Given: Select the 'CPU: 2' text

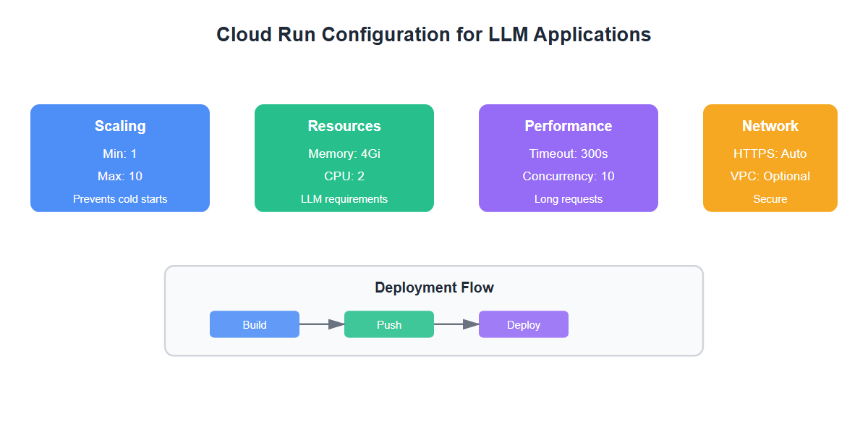Looking at the screenshot, I should (344, 176).
